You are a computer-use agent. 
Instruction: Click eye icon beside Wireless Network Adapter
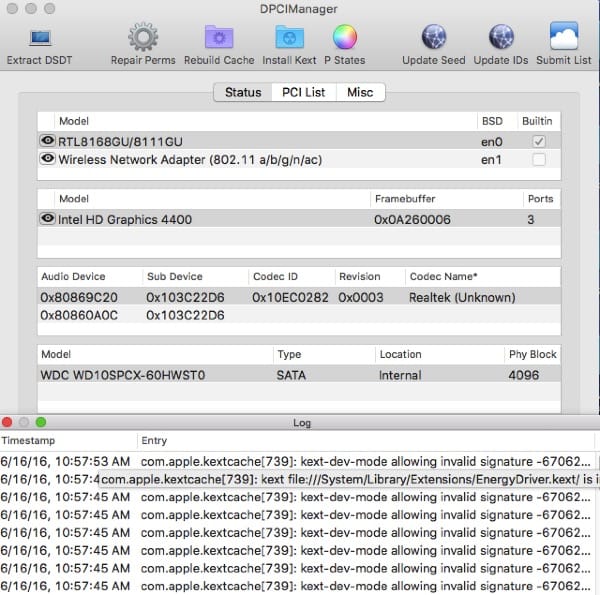point(47,160)
